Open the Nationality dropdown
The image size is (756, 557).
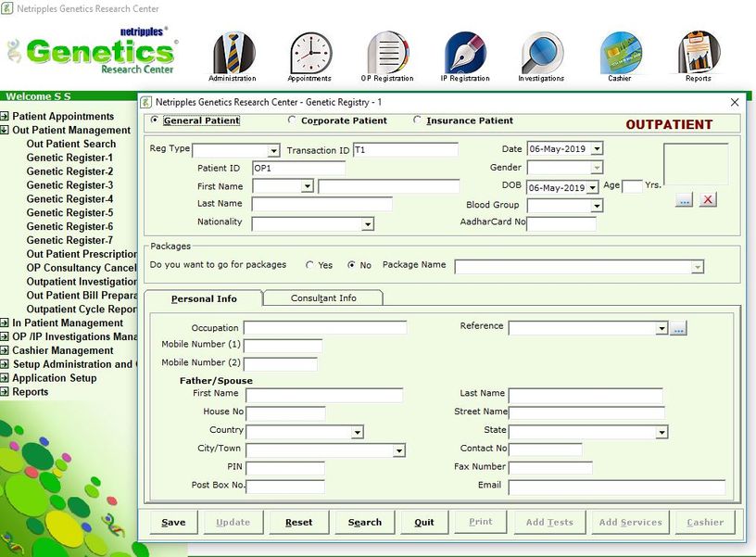(368, 223)
